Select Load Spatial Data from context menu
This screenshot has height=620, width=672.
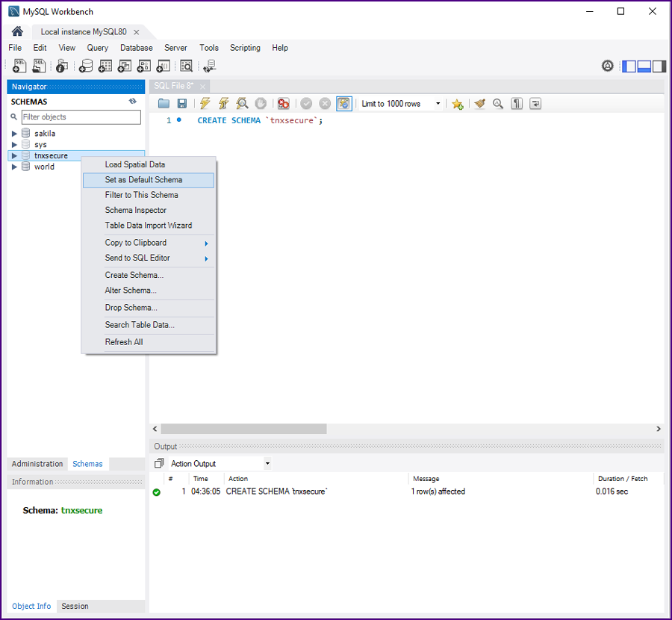click(149, 164)
